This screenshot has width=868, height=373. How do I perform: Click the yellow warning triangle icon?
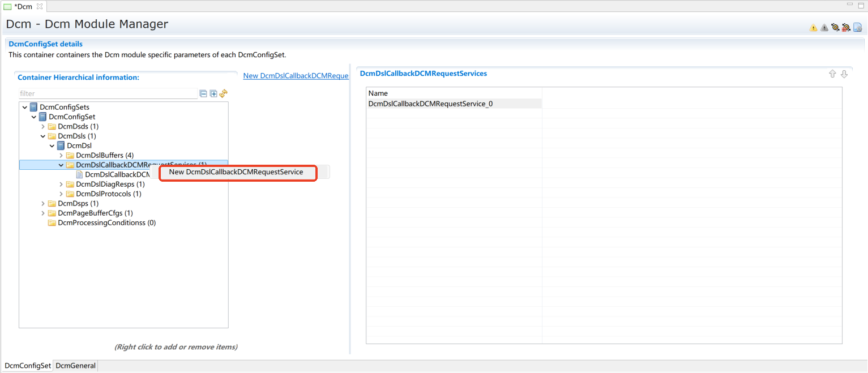point(813,28)
